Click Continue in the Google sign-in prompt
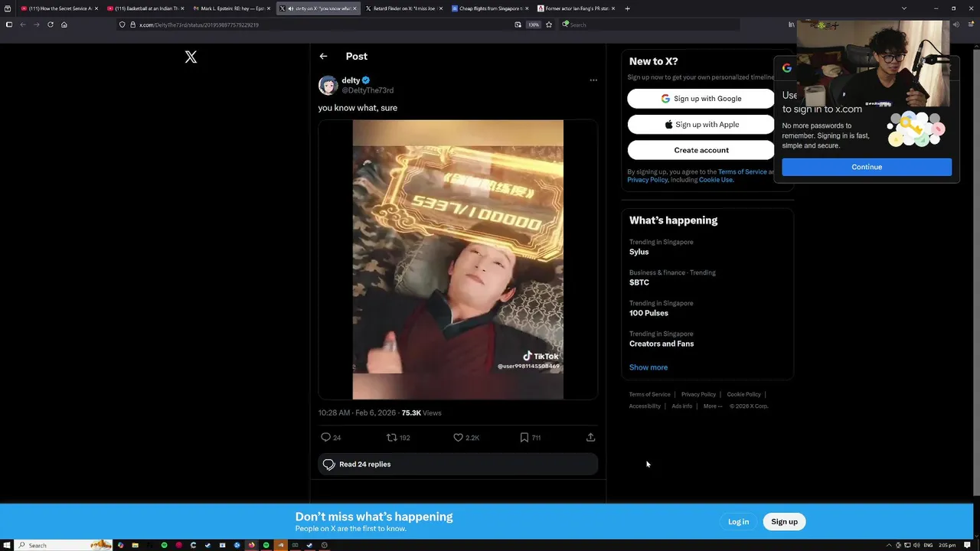Viewport: 980px width, 551px height. point(867,167)
